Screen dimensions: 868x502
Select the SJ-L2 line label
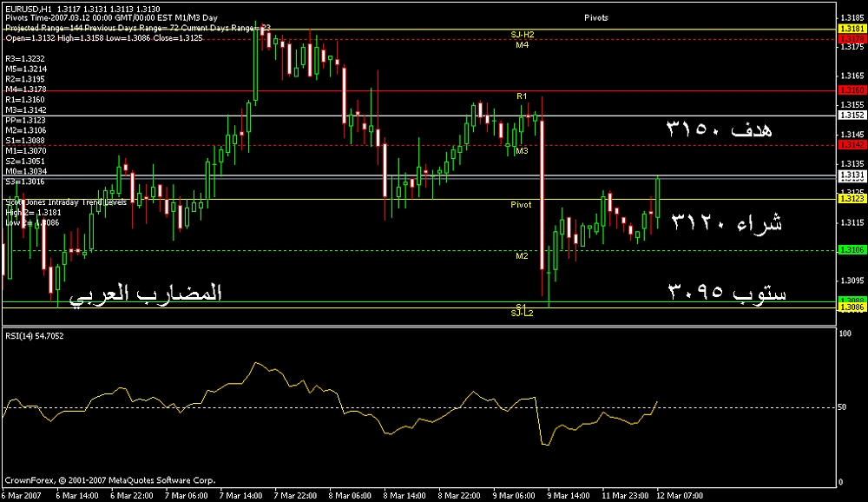point(522,314)
